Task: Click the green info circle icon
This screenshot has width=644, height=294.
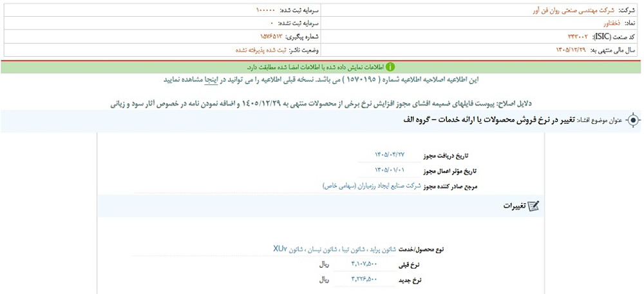Action: pos(390,66)
